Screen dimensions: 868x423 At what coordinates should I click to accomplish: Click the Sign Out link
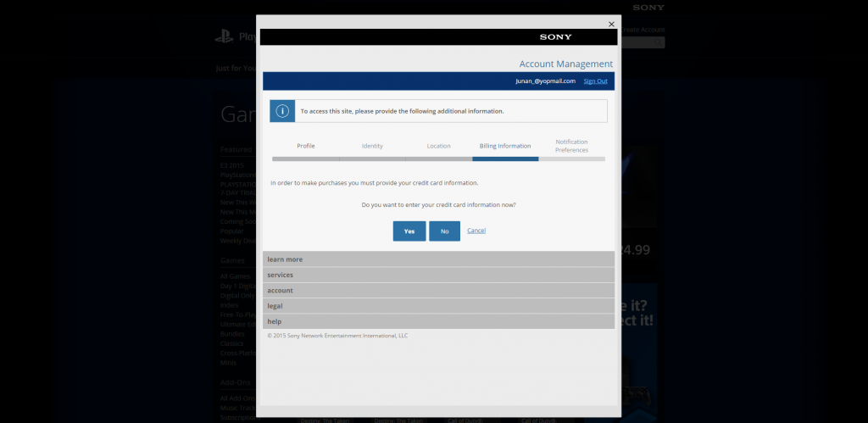coord(595,81)
